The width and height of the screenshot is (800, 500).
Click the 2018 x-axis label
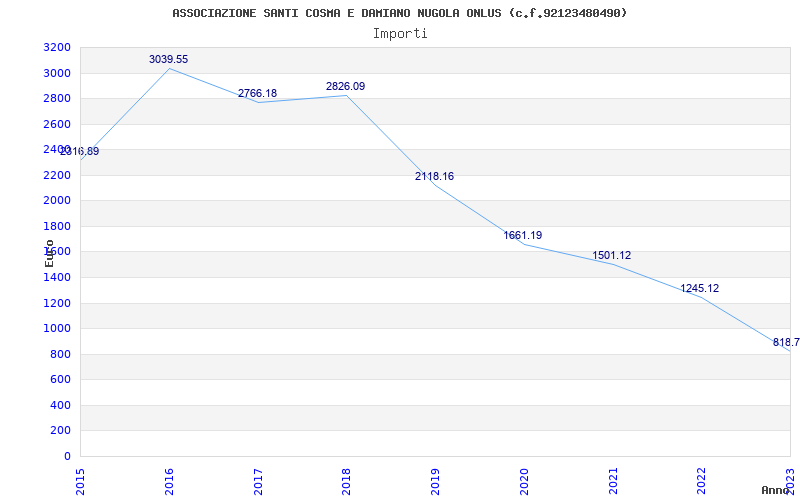tap(346, 481)
